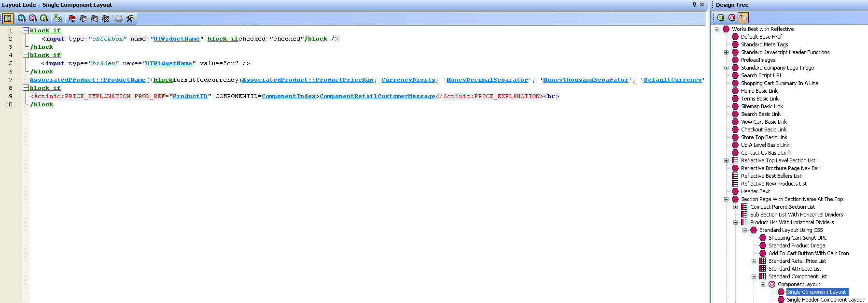Click the ComponentRetailCustomerMessage variable link
This screenshot has height=303, width=868.
377,96
